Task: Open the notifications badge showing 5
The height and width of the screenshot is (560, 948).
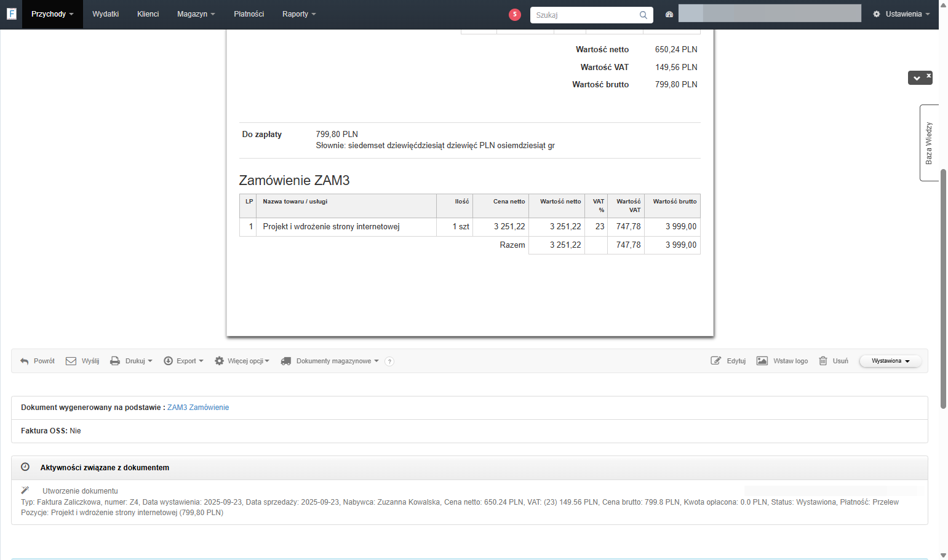Action: (515, 14)
